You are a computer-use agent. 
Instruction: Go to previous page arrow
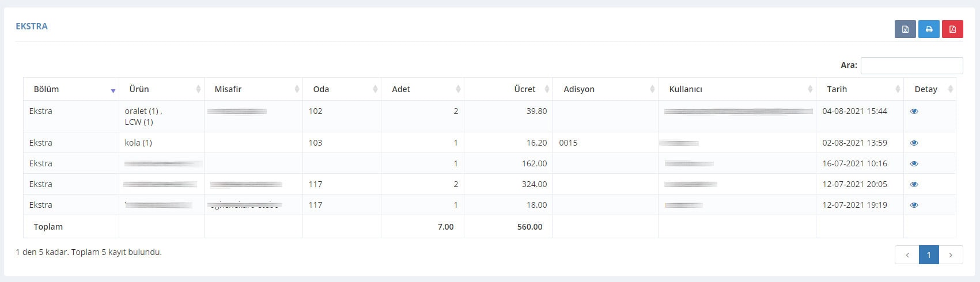point(907,255)
